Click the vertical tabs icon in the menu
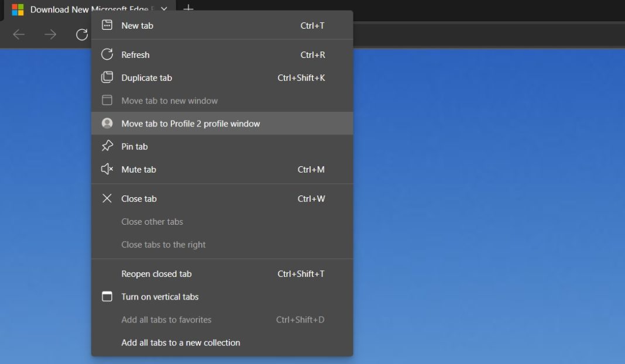625x364 pixels. pos(107,297)
